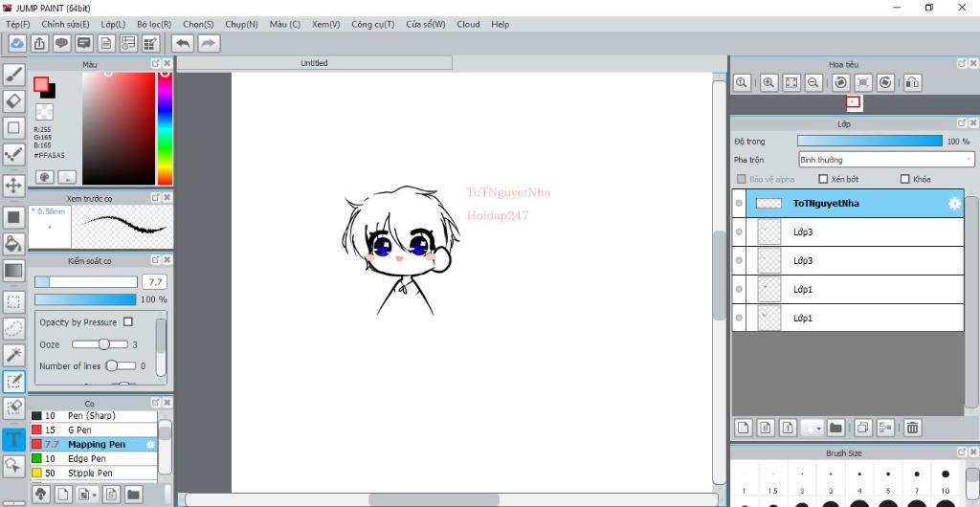Adjust the Ooze slider

pyautogui.click(x=100, y=344)
